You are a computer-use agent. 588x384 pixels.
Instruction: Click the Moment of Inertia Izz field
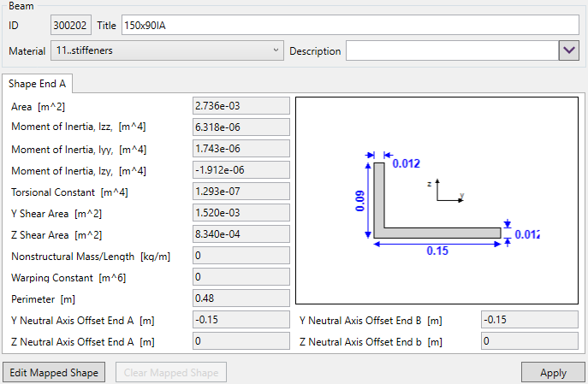tap(241, 127)
